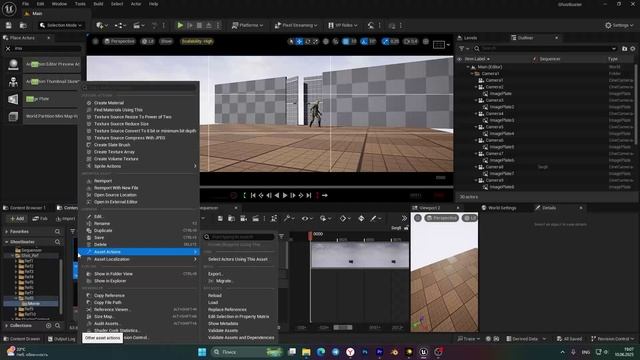The width and height of the screenshot is (640, 360).
Task: Choose Select Actors Using This Asset
Action: [x=238, y=259]
